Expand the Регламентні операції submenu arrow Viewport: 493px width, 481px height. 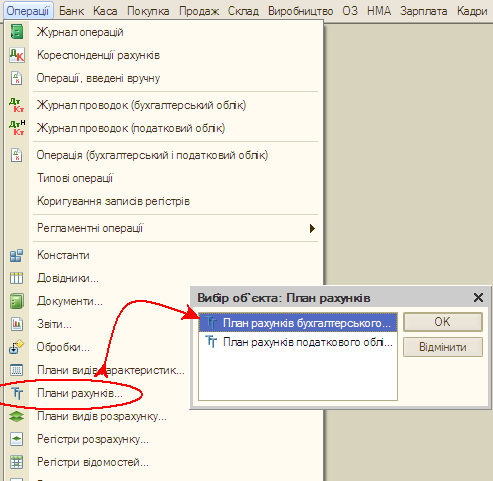312,228
